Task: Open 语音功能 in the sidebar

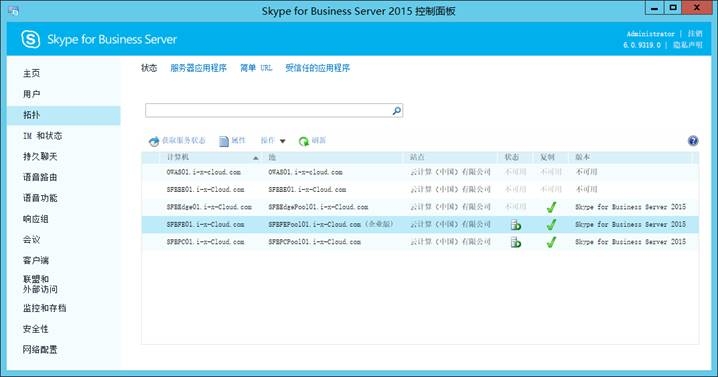Action: pyautogui.click(x=40, y=198)
